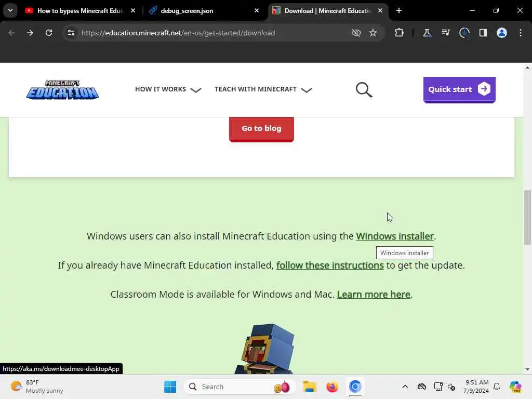This screenshot has height=399, width=532.
Task: Click the Minecraft Education logo
Action: (x=62, y=89)
